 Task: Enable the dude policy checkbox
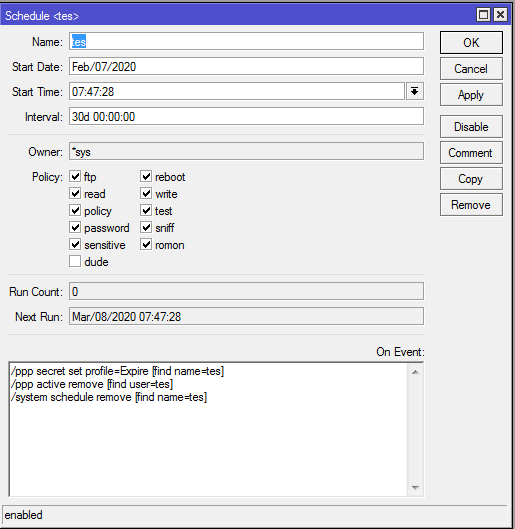75,261
